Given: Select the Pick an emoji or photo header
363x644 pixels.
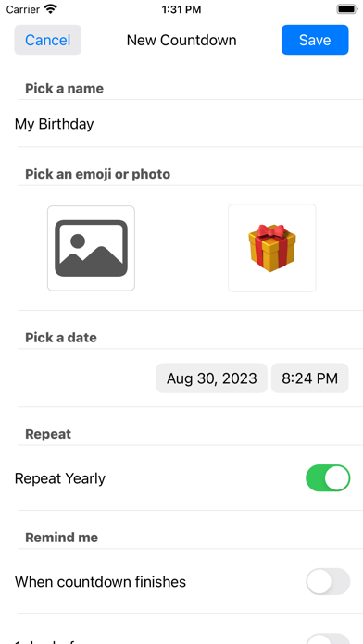Looking at the screenshot, I should click(97, 174).
